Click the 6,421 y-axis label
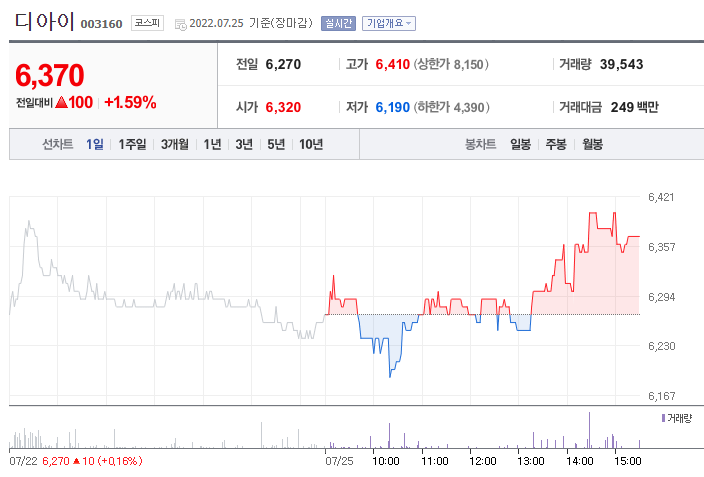Screen dimensions: 704x477 click(x=661, y=197)
